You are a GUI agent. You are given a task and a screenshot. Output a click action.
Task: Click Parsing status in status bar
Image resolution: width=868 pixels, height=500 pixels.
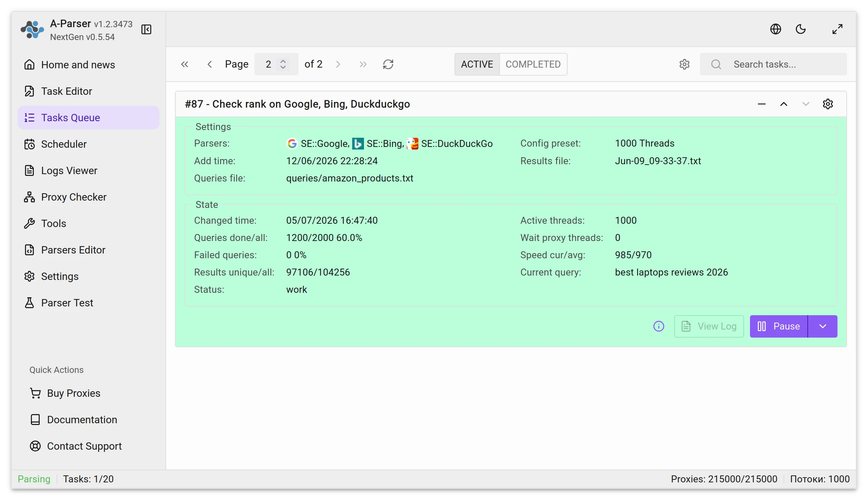[34, 479]
